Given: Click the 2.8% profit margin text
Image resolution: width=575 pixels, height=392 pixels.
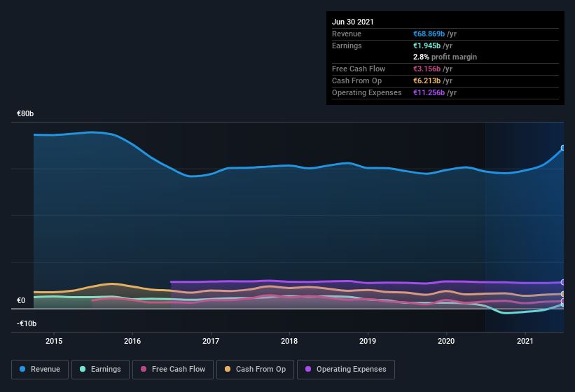Looking at the screenshot, I should pos(445,57).
